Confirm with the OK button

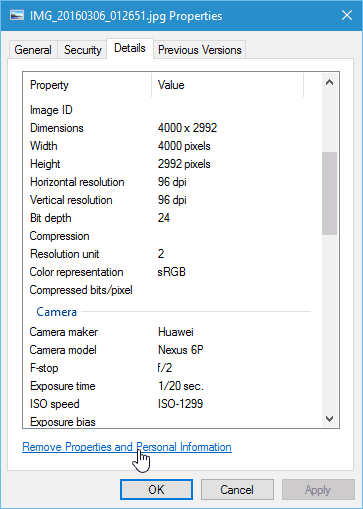click(156, 490)
